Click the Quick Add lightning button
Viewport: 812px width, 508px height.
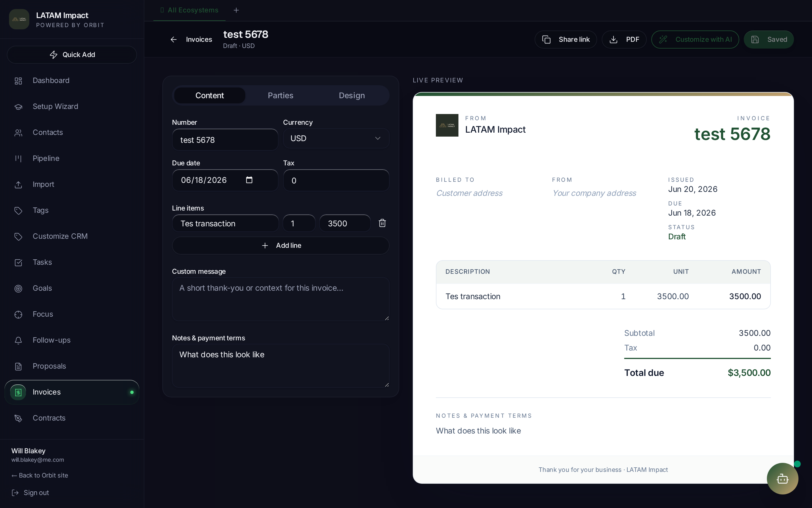point(72,54)
